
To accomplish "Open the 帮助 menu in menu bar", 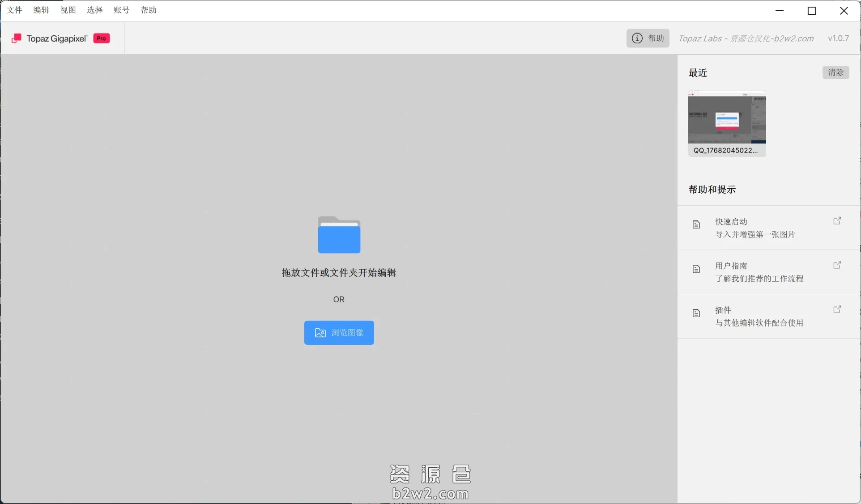I will click(149, 10).
